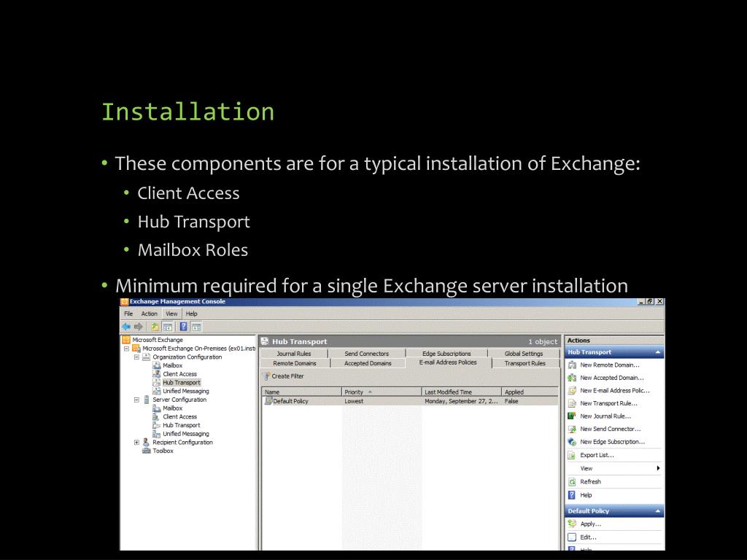Click the 'Monday, September 27' modified cell
The height and width of the screenshot is (560, 747).
461,402
